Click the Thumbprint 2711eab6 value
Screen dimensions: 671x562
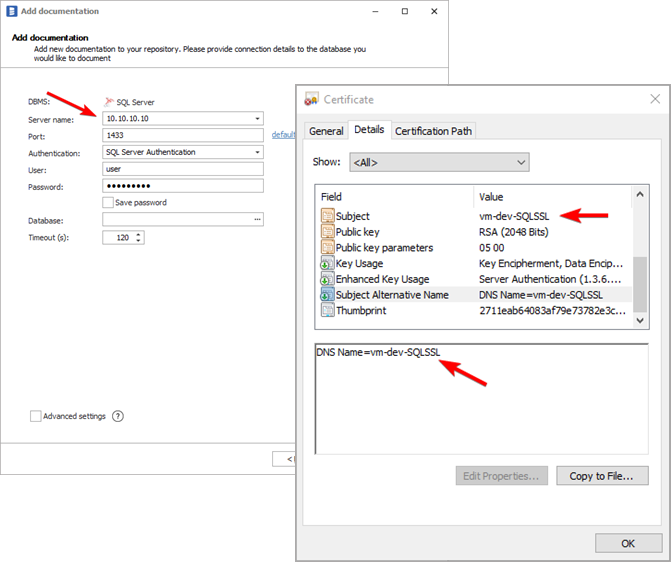pyautogui.click(x=552, y=311)
